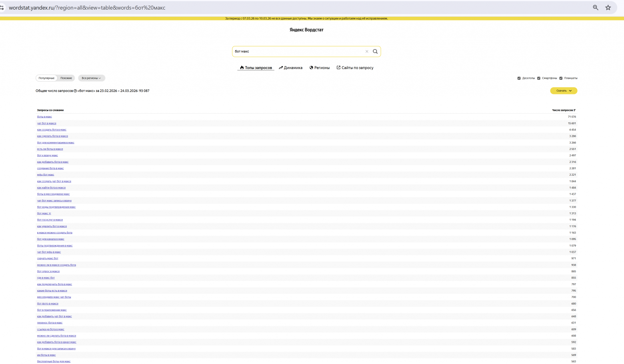The width and height of the screenshot is (624, 364).
Task: Switch to the 'Регионы' tab
Action: 320,68
